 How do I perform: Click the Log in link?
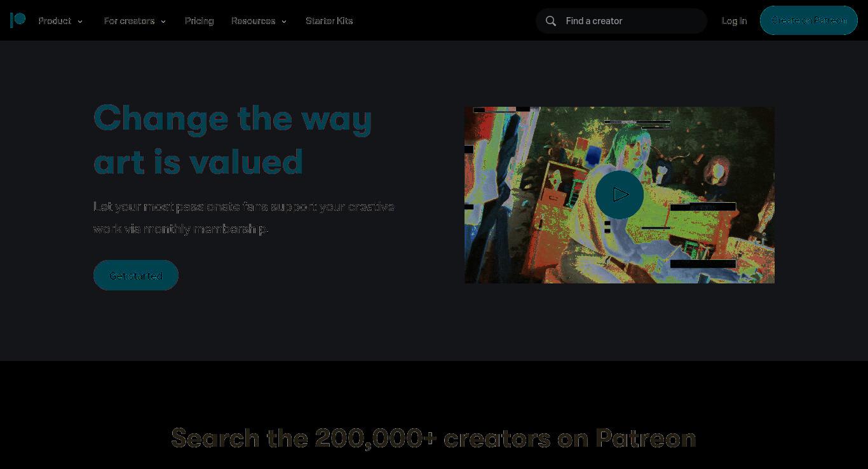pyautogui.click(x=734, y=21)
